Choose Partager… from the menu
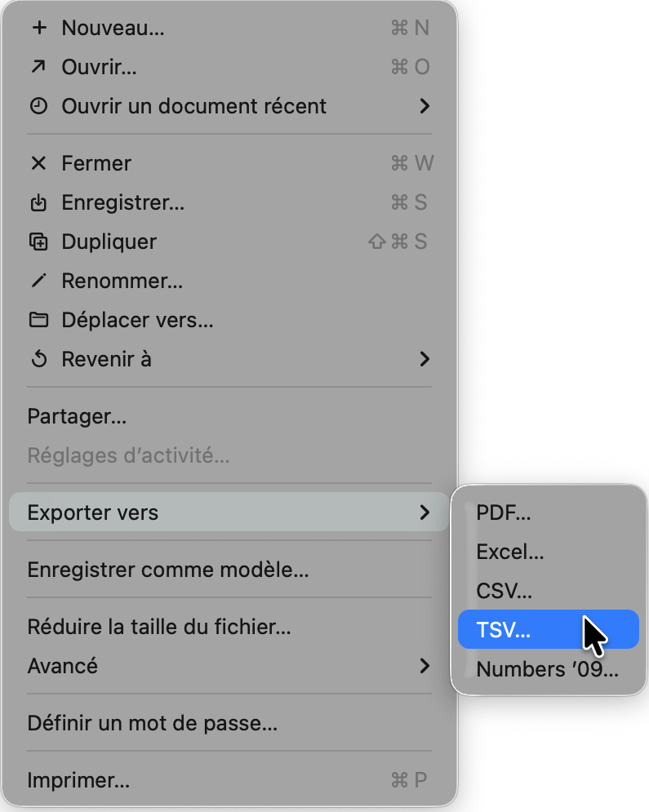The width and height of the screenshot is (649, 812). click(77, 416)
